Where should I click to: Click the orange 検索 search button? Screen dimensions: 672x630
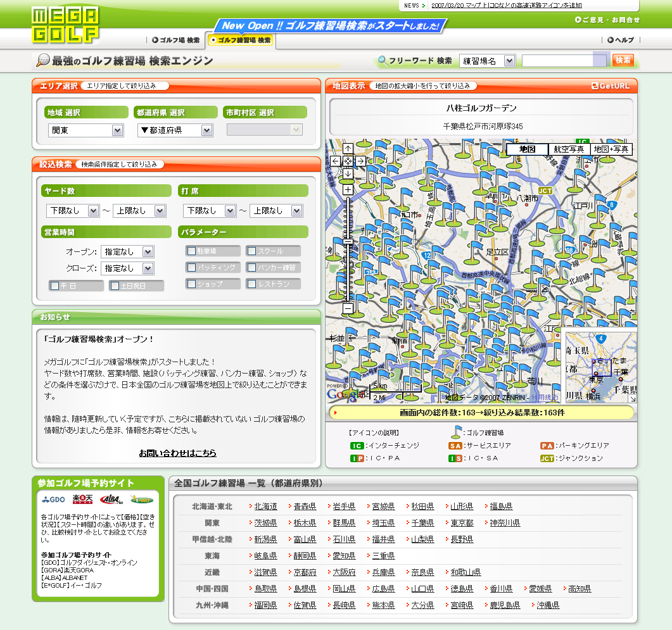click(x=623, y=60)
